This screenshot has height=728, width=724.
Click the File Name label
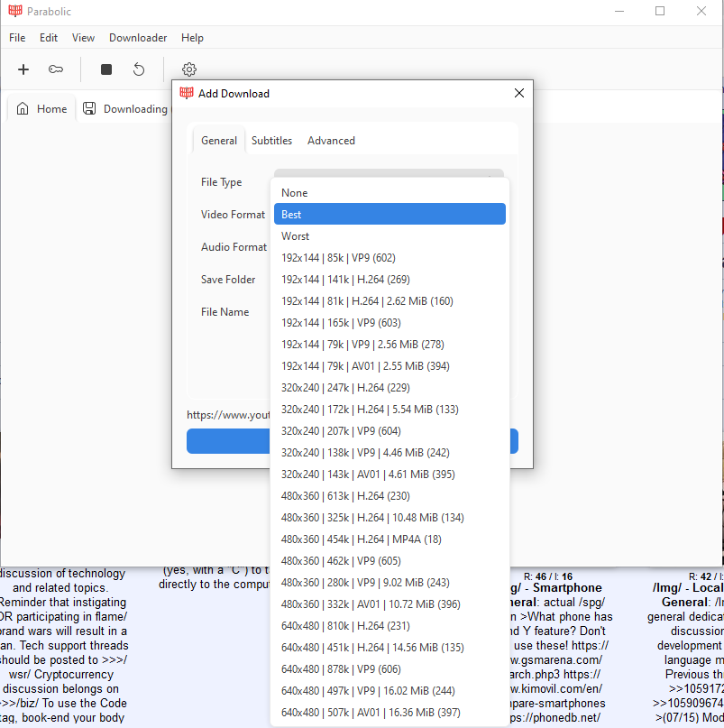pyautogui.click(x=225, y=312)
